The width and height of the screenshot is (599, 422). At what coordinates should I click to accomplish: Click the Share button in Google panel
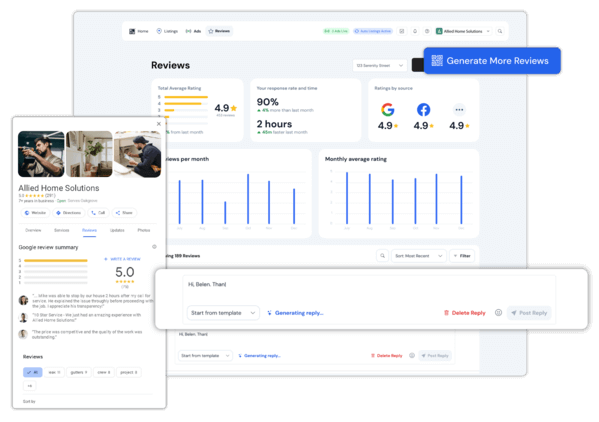124,213
